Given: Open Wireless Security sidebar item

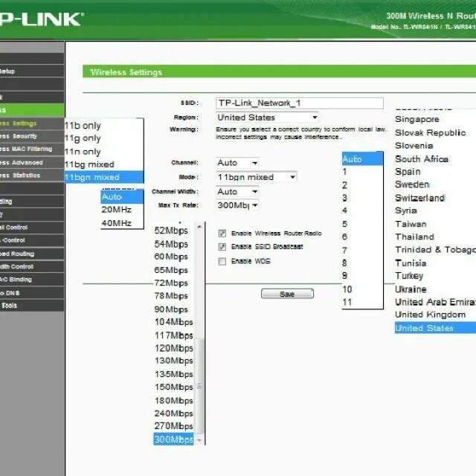Looking at the screenshot, I should click(32, 136).
